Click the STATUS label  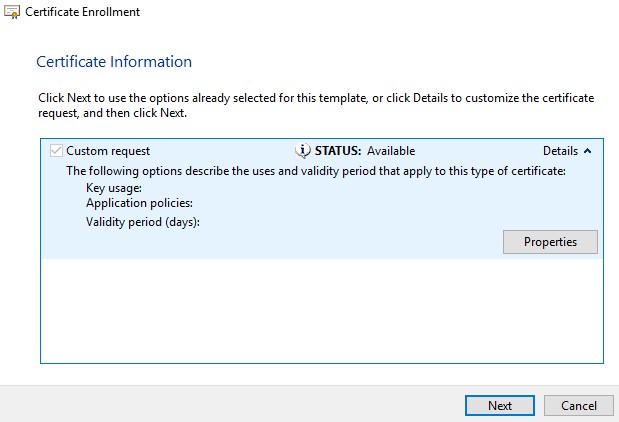[338, 151]
